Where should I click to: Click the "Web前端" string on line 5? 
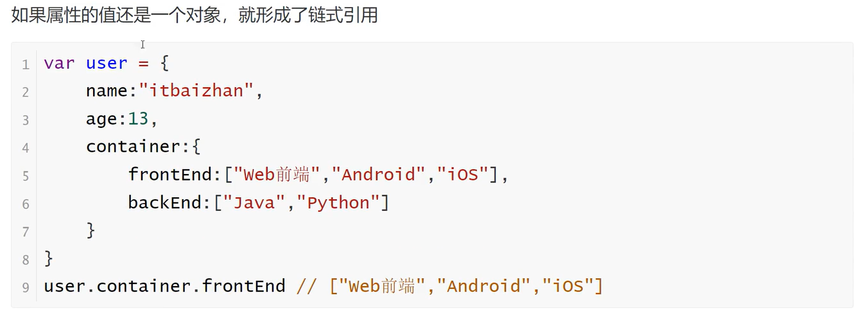[277, 174]
